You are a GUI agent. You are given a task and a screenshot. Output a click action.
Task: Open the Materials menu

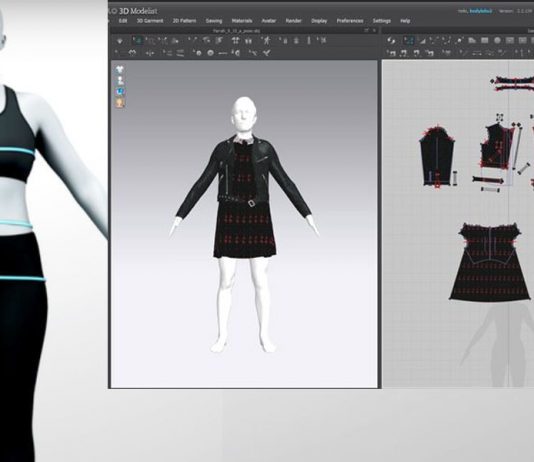pyautogui.click(x=242, y=21)
